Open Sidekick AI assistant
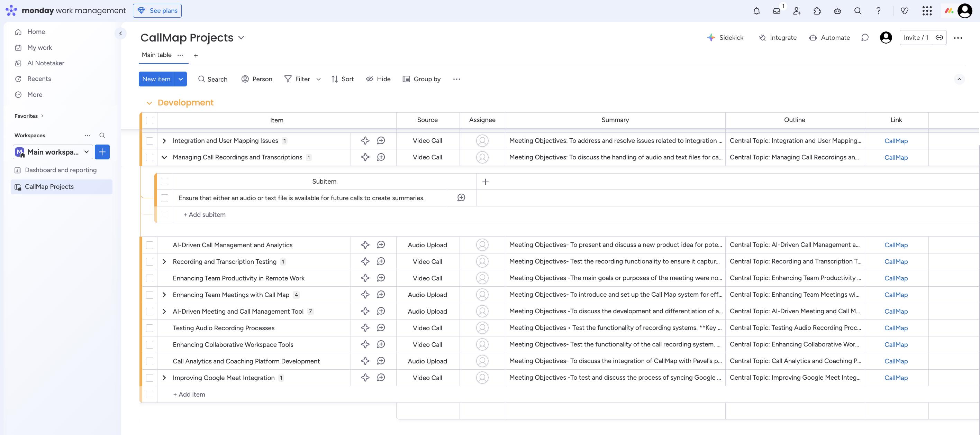 pyautogui.click(x=725, y=37)
